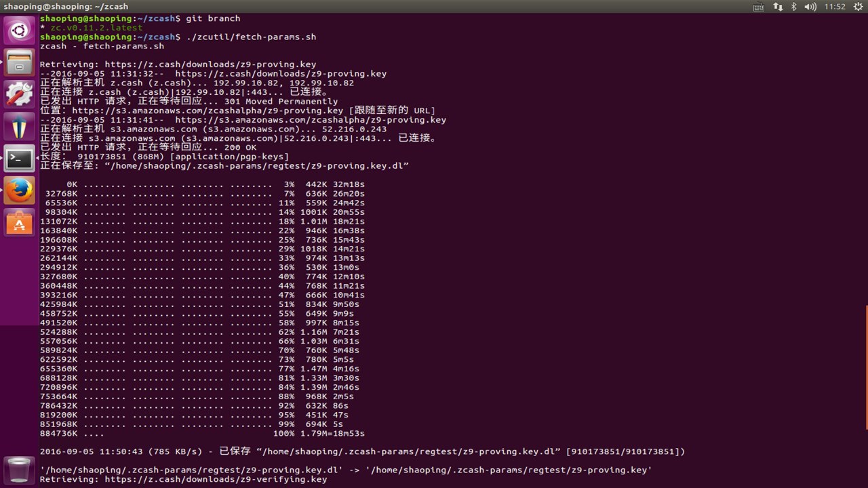This screenshot has height=488, width=868.
Task: Click the file length 910173851 (868M) text
Action: point(121,157)
